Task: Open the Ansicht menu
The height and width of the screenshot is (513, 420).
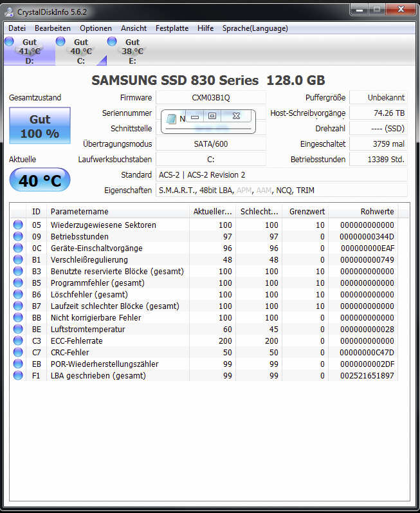Action: pos(134,28)
